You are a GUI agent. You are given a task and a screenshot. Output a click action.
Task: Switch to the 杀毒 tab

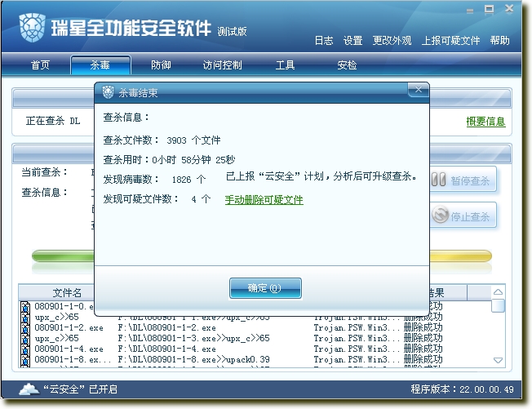(x=100, y=64)
